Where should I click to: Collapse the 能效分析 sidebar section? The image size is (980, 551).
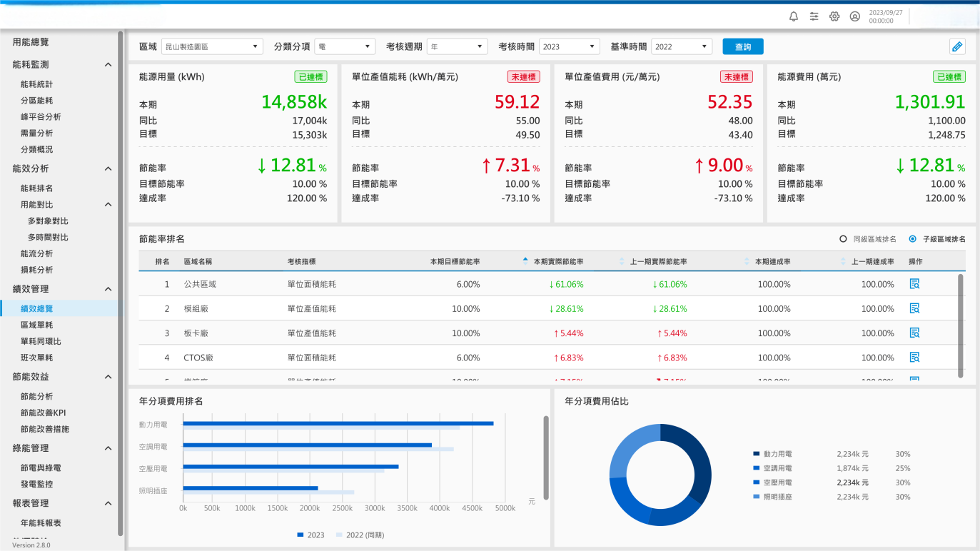coord(108,169)
